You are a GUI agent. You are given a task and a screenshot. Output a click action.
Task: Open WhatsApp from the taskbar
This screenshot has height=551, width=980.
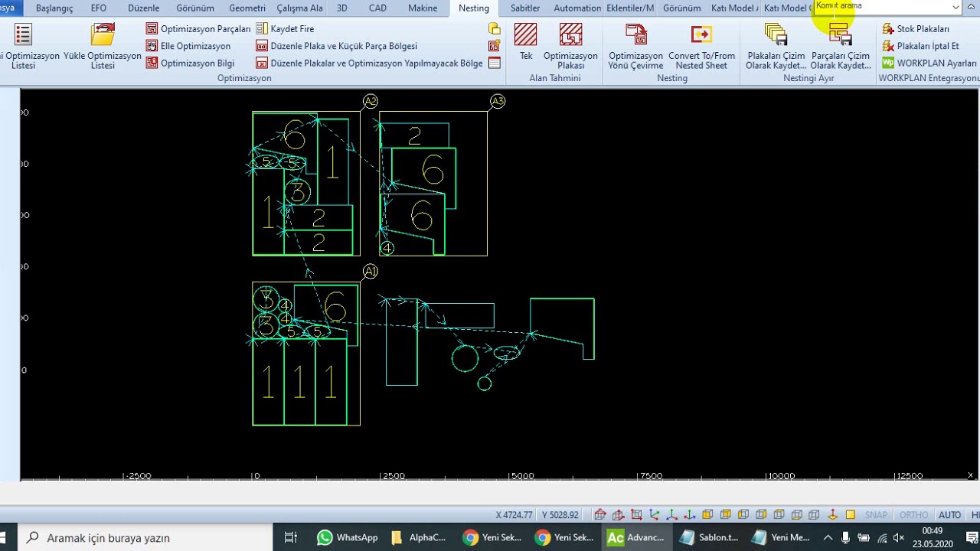coord(348,537)
